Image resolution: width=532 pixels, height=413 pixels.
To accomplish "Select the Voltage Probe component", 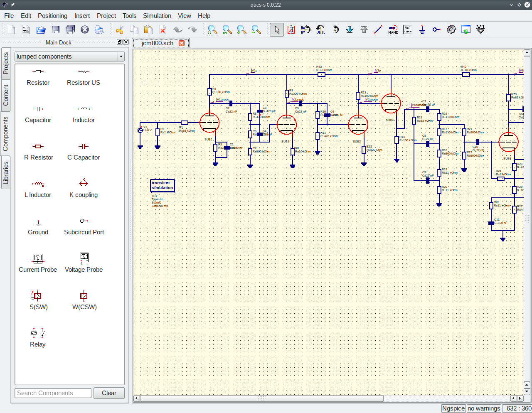I will (84, 263).
